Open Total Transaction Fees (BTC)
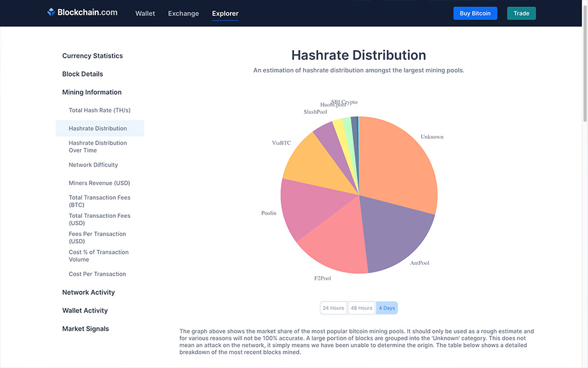 (99, 201)
